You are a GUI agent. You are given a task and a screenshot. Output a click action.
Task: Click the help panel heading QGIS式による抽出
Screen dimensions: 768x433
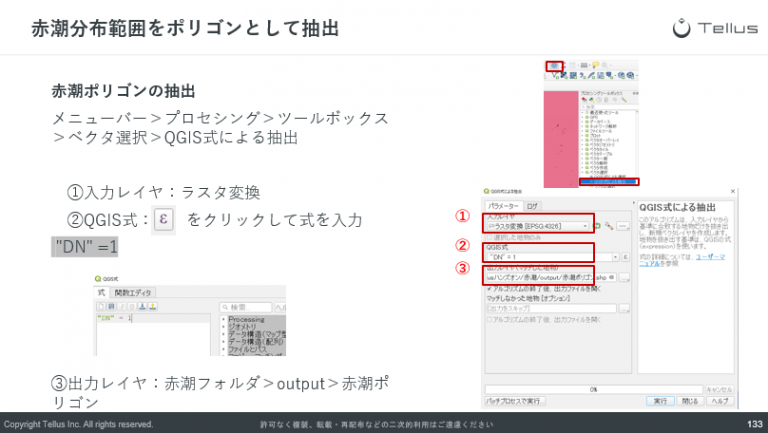coord(677,207)
